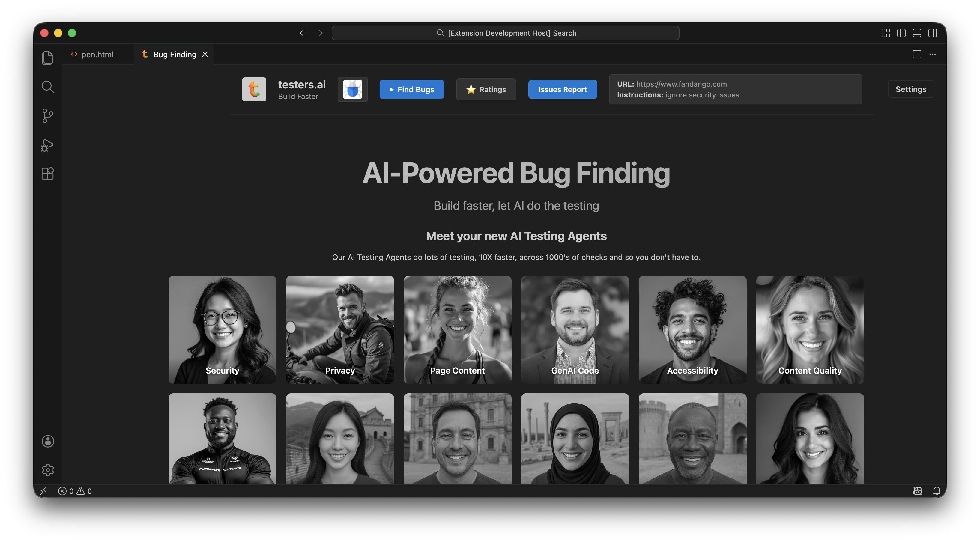This screenshot has width=980, height=542.
Task: Select the Accessibility agent card
Action: (x=692, y=329)
